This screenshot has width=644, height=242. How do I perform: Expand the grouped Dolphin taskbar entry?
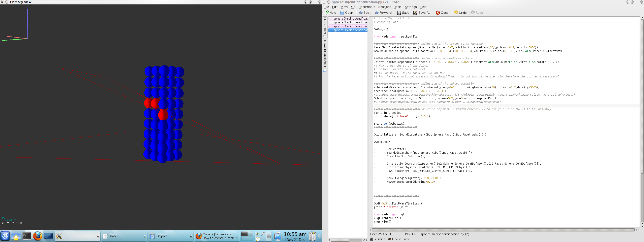170,236
